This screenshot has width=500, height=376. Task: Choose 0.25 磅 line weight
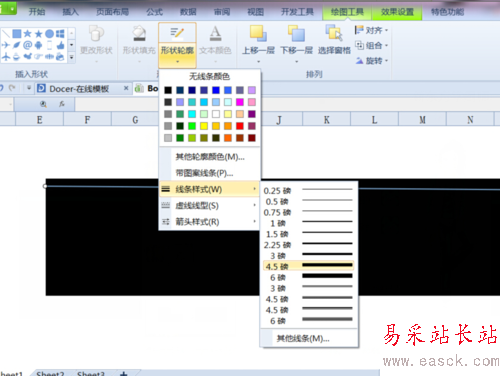click(308, 191)
